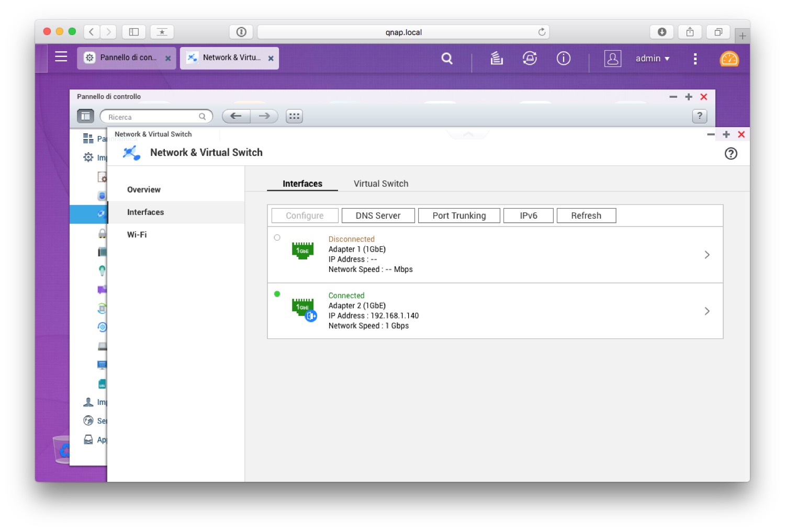Click "Network Speed : 1 Gbps" text
Viewport: 785px width, 532px height.
coord(368,325)
